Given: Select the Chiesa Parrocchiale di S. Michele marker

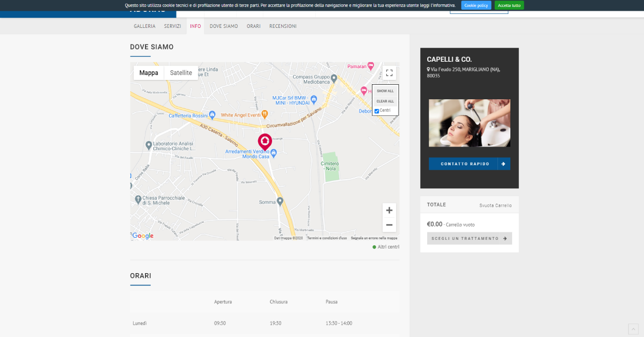Looking at the screenshot, I should [137, 200].
